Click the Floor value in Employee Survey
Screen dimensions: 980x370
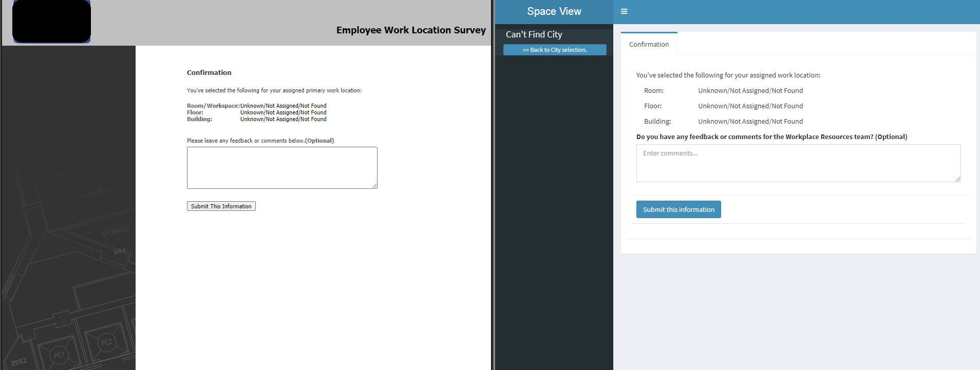tap(284, 112)
